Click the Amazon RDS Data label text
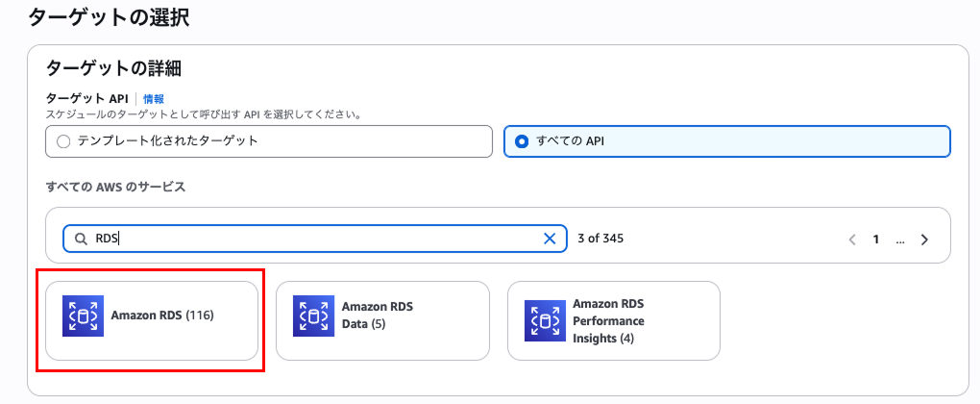 pos(378,316)
